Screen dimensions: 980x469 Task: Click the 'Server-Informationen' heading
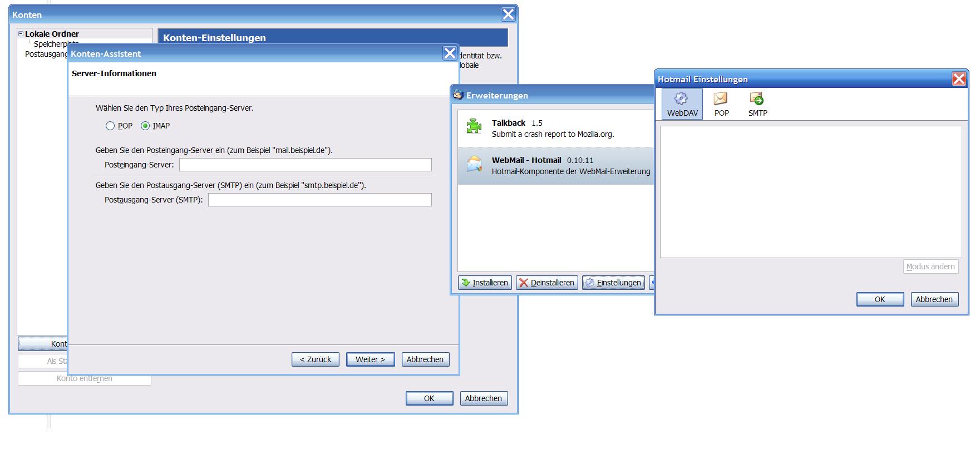click(114, 73)
